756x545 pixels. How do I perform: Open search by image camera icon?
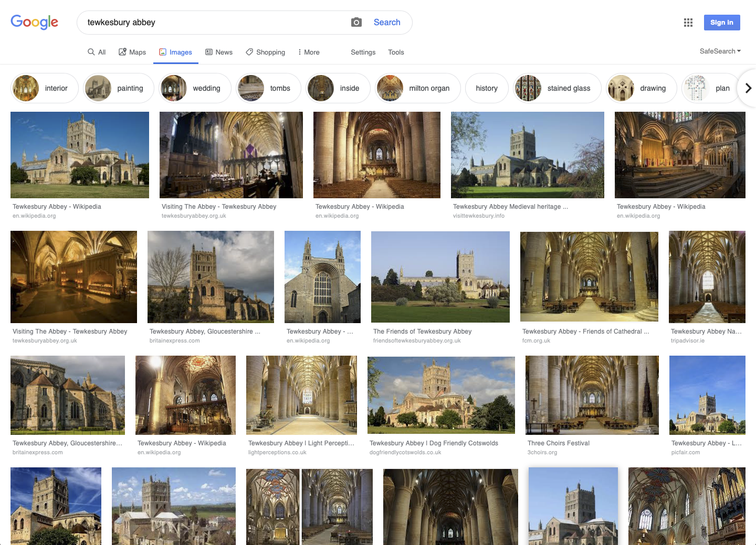(356, 22)
